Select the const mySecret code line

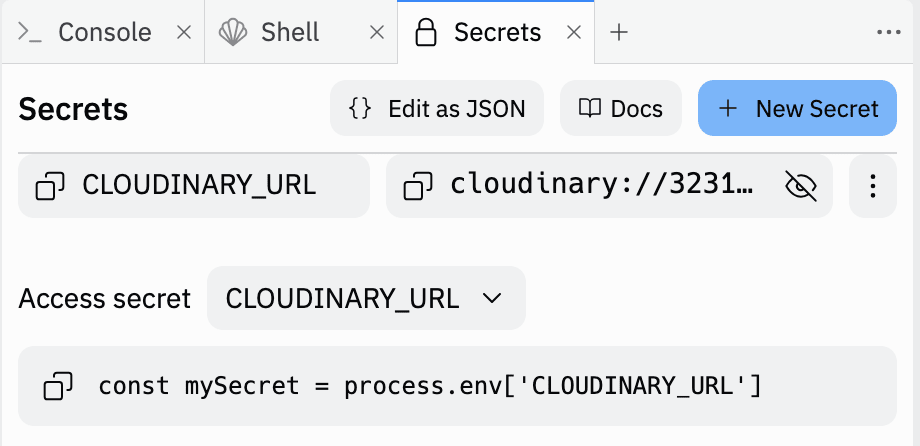tap(429, 386)
